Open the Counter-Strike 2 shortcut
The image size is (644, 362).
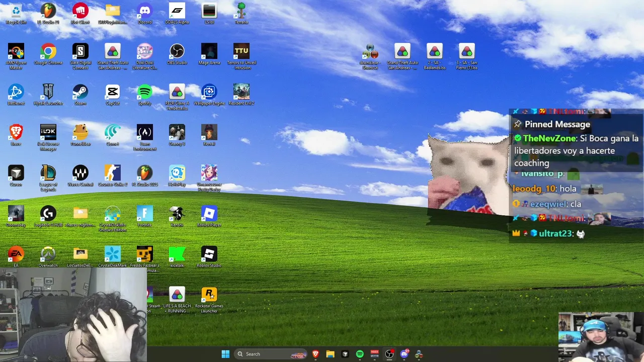[113, 176]
